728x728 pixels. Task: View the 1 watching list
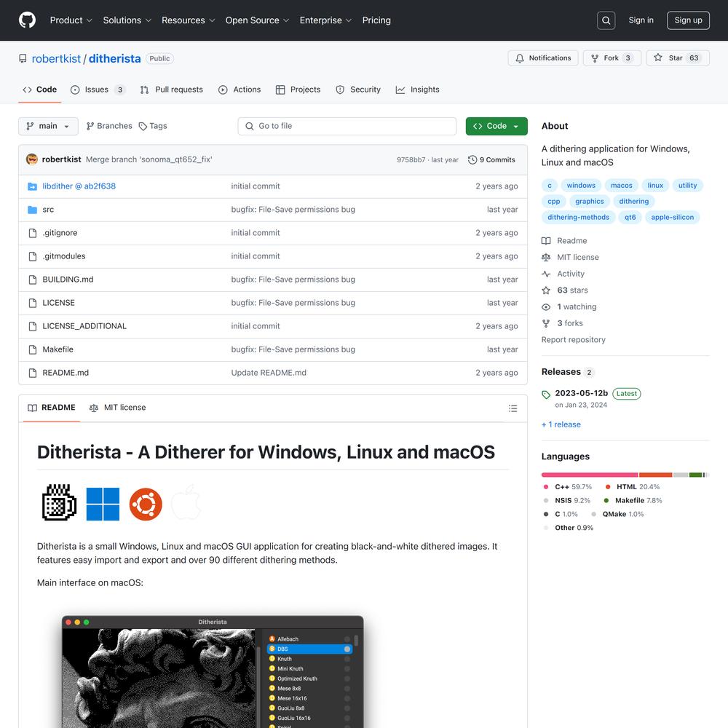[569, 307]
